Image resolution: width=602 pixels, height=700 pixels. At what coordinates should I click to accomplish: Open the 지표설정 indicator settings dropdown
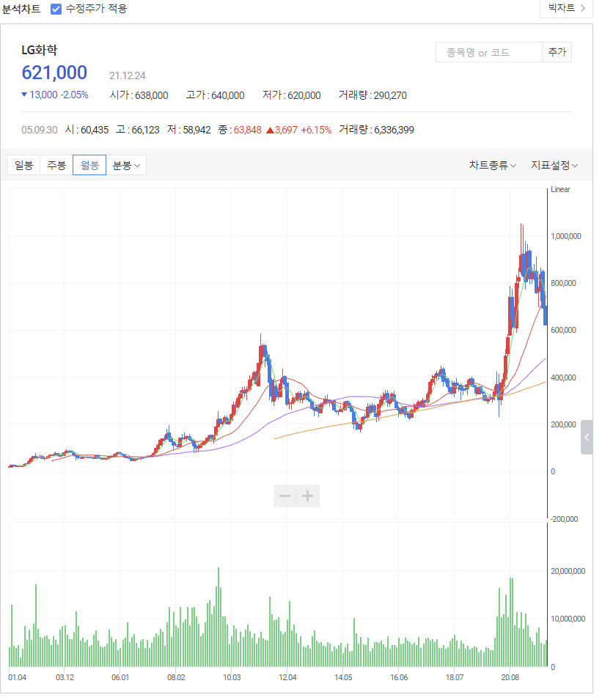[x=554, y=165]
